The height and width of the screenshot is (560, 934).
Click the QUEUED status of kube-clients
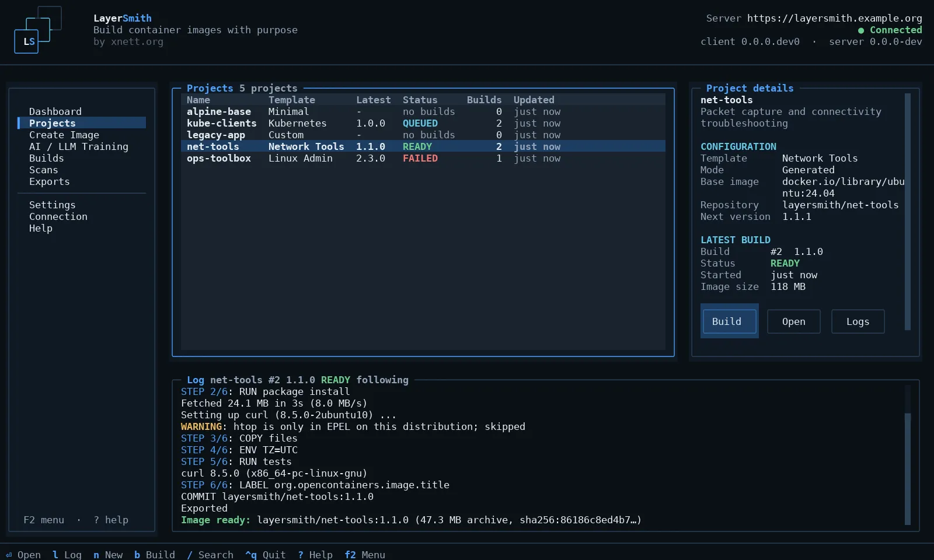point(420,123)
